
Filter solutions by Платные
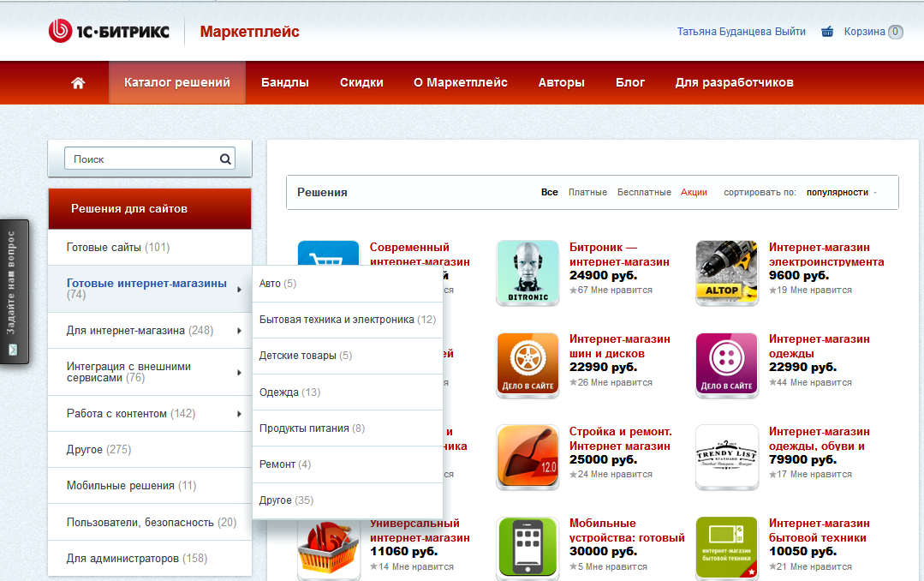(587, 193)
